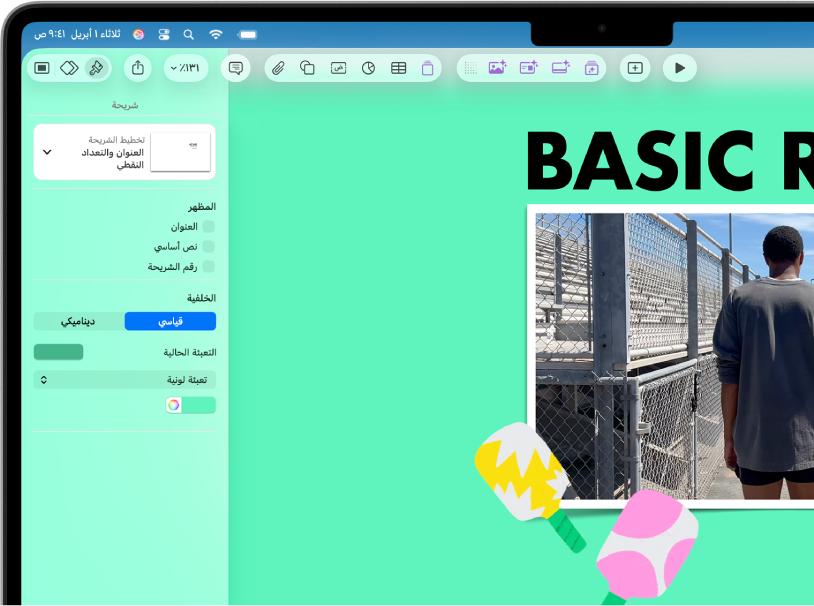Click the slide layout thumbnail preview
Viewport: 814px width, 606px height.
click(x=181, y=152)
